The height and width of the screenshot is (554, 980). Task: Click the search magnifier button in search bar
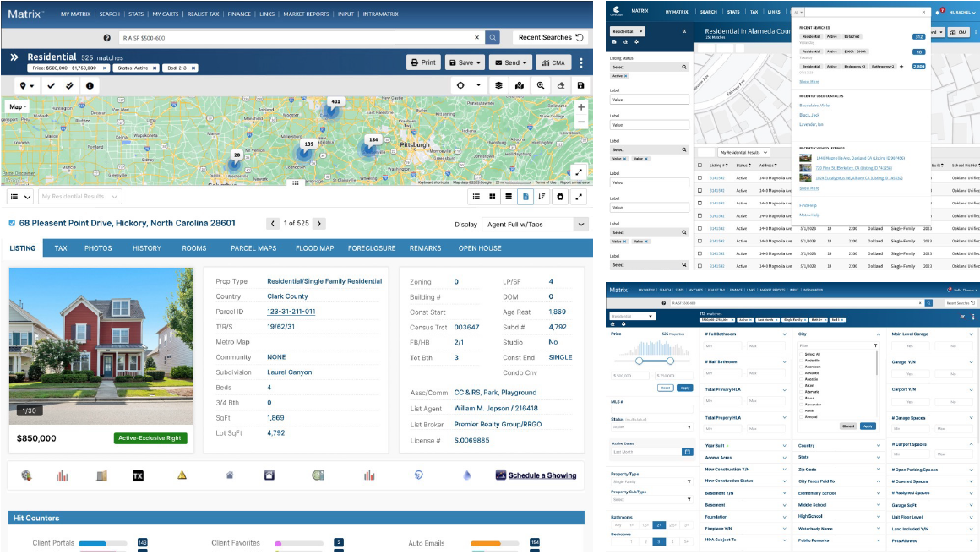pos(493,38)
